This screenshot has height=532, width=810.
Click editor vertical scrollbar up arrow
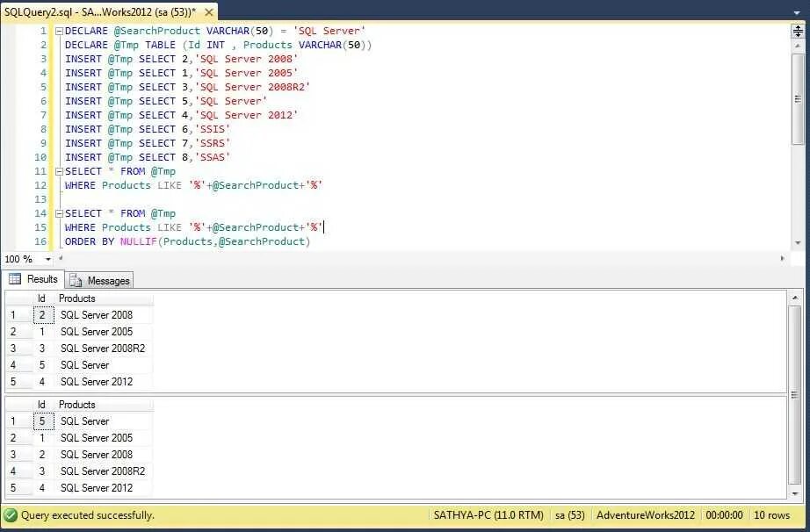pos(798,46)
